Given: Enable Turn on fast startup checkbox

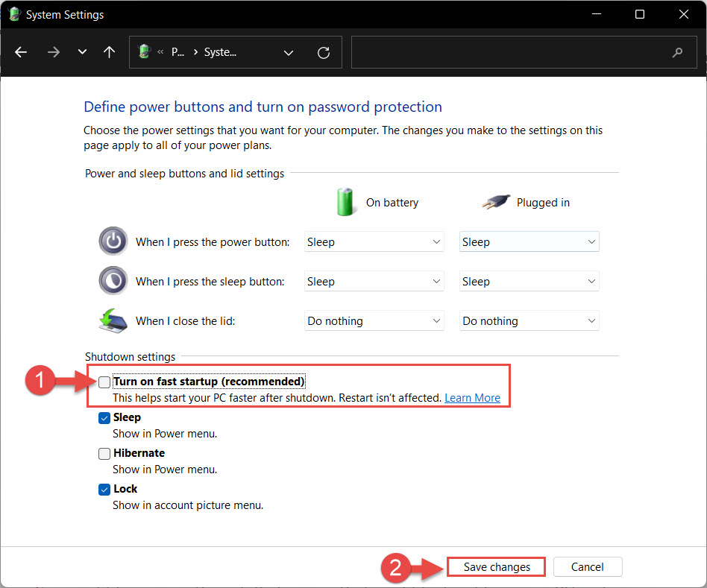Looking at the screenshot, I should (104, 382).
